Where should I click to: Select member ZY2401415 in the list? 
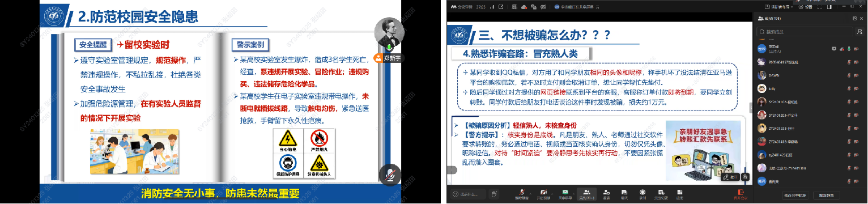point(810,142)
